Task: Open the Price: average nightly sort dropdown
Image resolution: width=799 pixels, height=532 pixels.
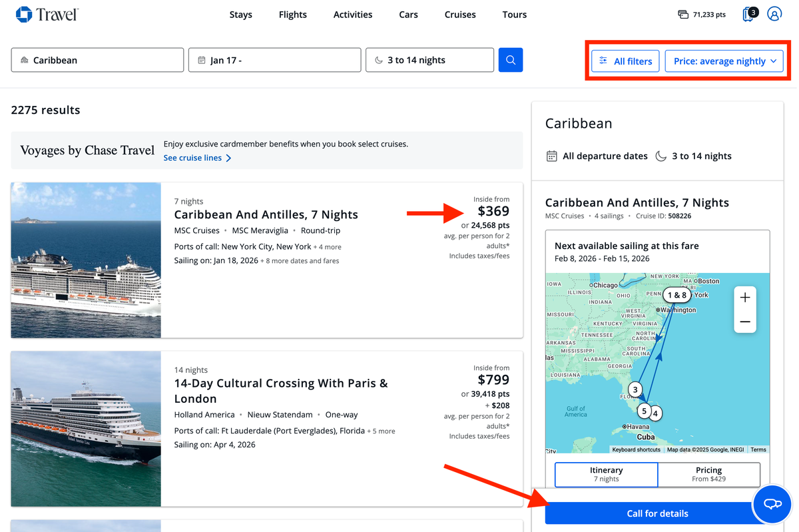Action: point(724,61)
